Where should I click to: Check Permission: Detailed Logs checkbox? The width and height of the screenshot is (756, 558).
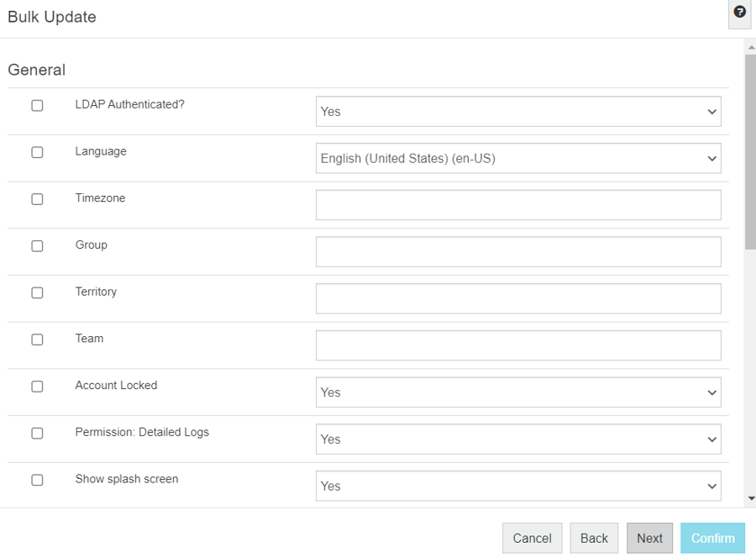click(37, 434)
